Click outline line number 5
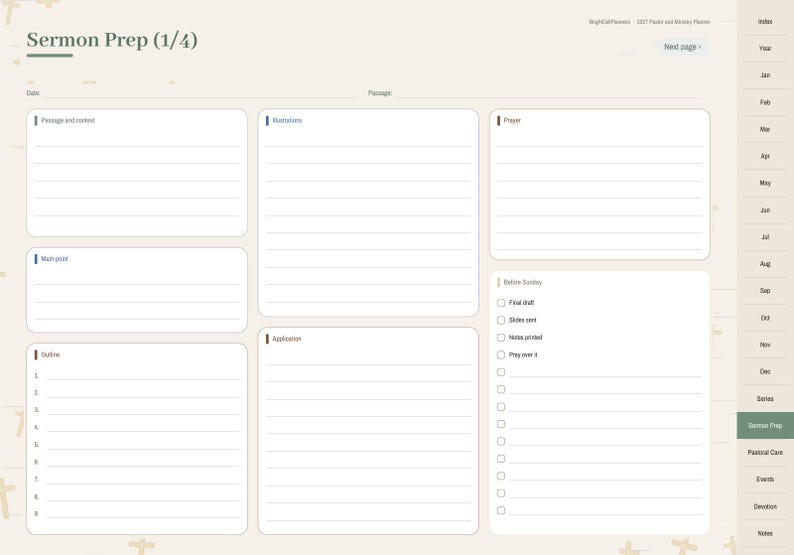 143,445
